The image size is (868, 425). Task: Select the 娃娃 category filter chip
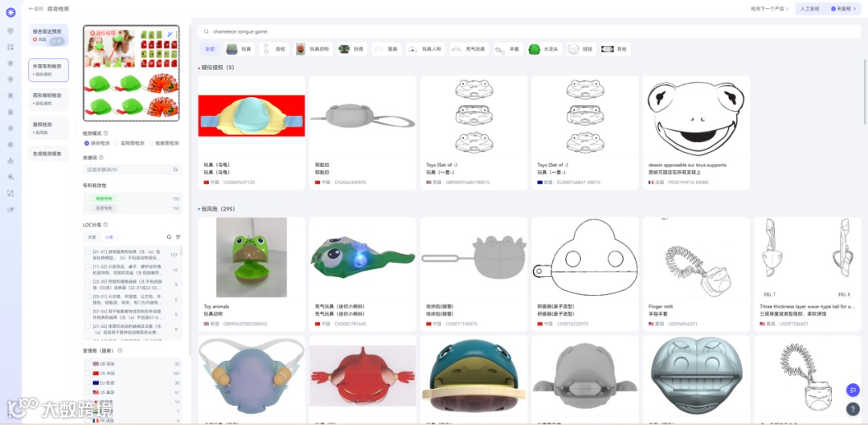581,49
